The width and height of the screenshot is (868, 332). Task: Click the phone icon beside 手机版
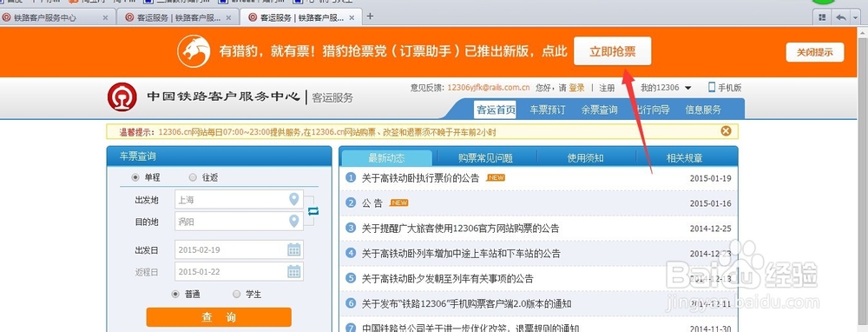click(712, 87)
